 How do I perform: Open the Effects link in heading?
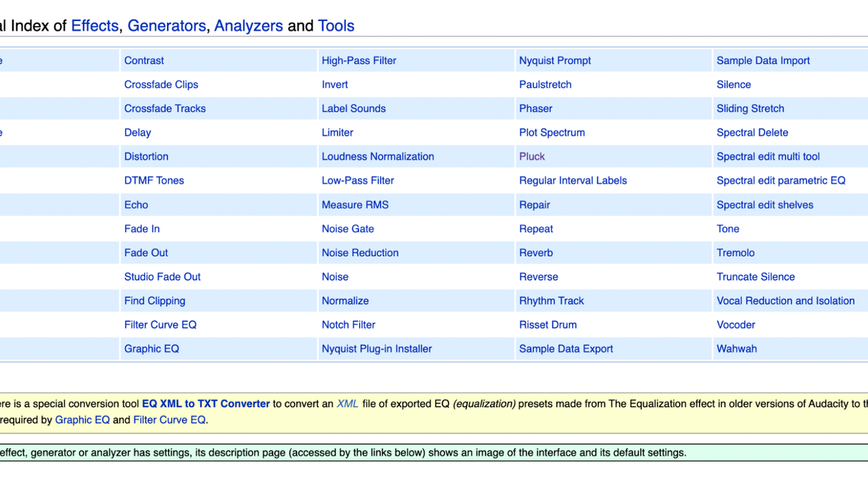coord(94,26)
